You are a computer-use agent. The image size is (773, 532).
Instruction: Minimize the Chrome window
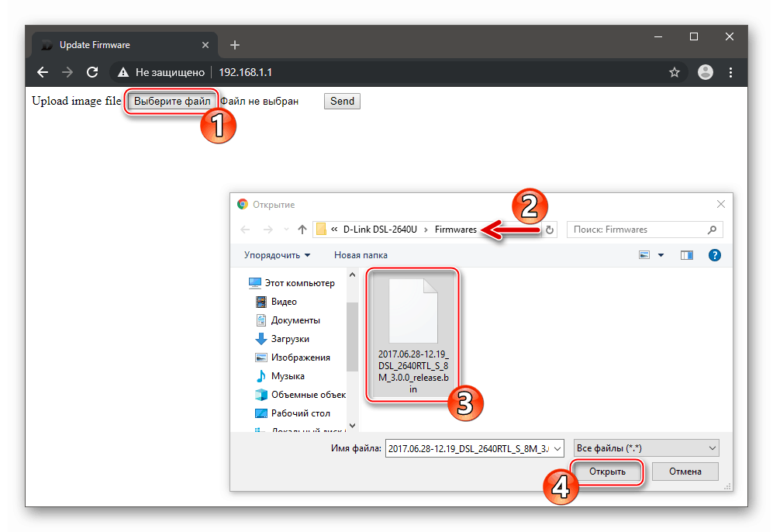click(658, 36)
